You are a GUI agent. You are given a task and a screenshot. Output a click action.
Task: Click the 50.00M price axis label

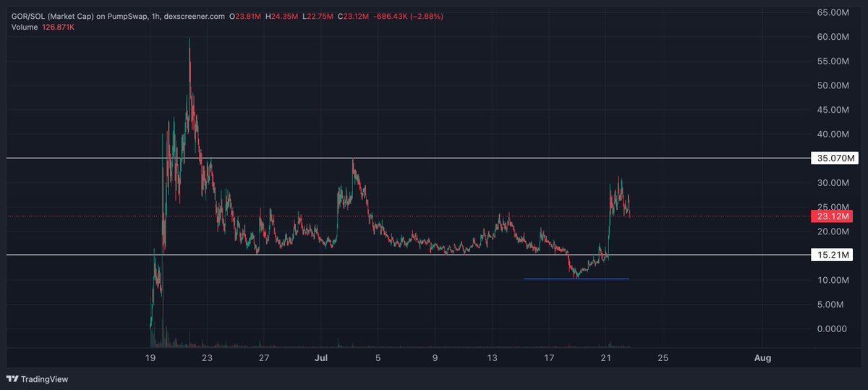(x=833, y=85)
